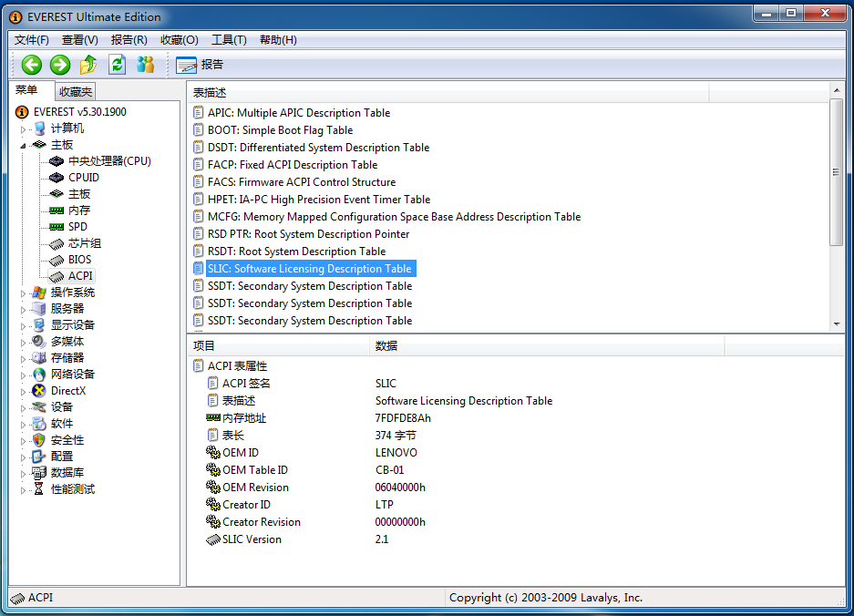Image resolution: width=854 pixels, height=616 pixels.
Task: Click the 设备 devices icon
Action: click(x=38, y=406)
